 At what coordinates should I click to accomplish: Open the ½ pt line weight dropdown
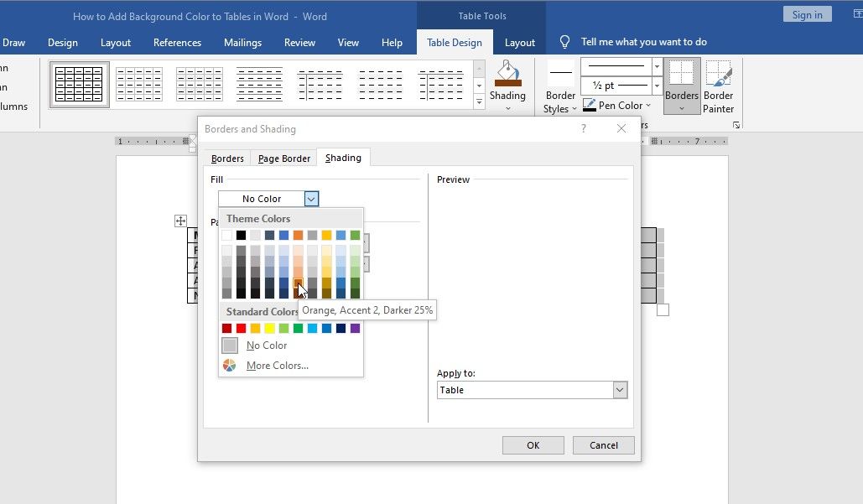(x=657, y=86)
